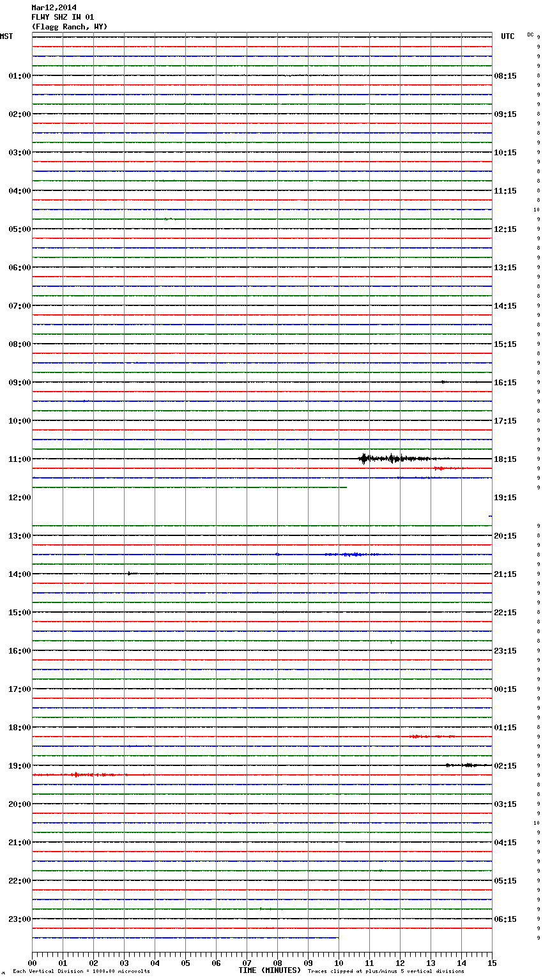Click the "16:15" UTC time label
The height and width of the screenshot is (980, 543).
(x=505, y=383)
